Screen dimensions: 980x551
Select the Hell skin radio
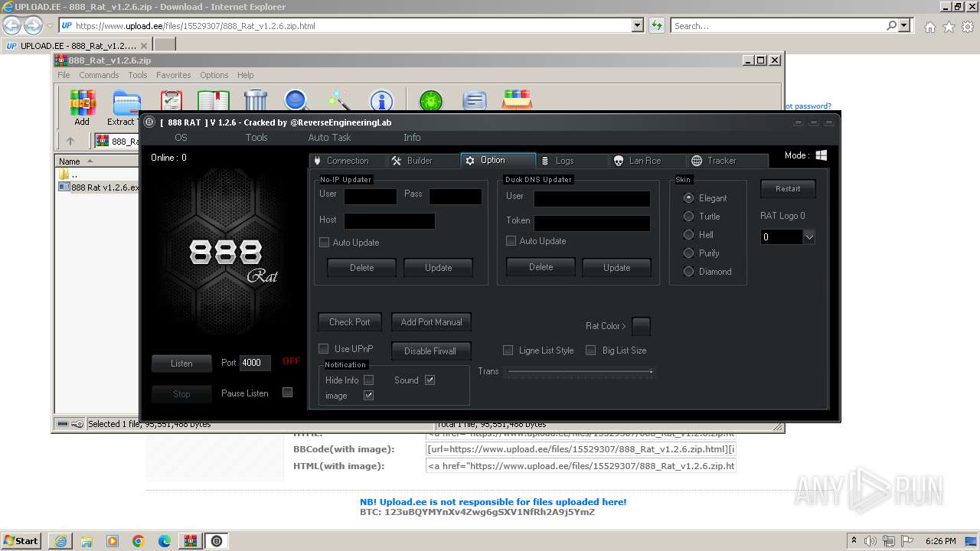click(689, 235)
